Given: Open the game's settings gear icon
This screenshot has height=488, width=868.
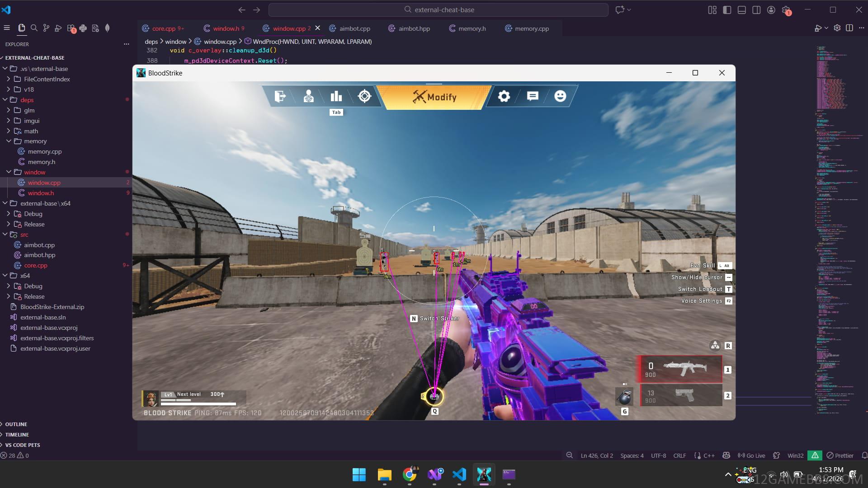Looking at the screenshot, I should pos(504,96).
